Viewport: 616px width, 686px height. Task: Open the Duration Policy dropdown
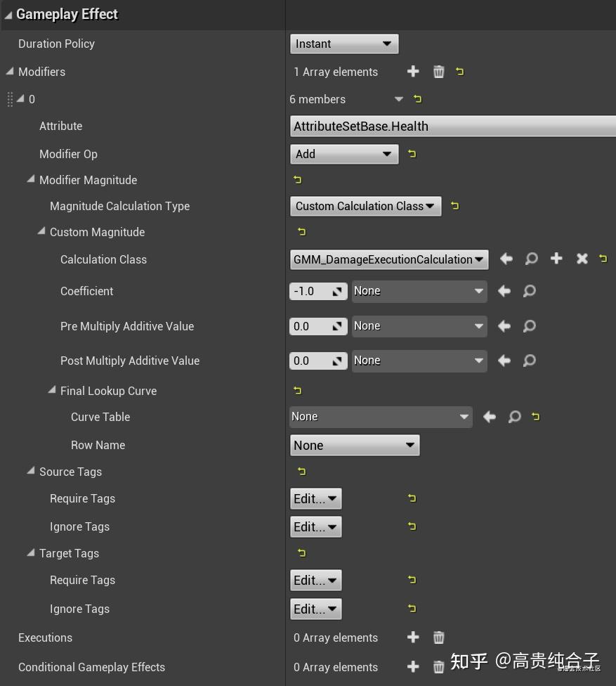point(343,44)
